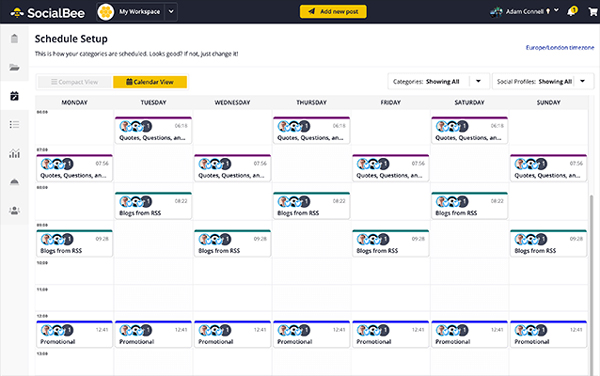
Task: Open Saturday 12:41 Promotional slot
Action: 470,334
